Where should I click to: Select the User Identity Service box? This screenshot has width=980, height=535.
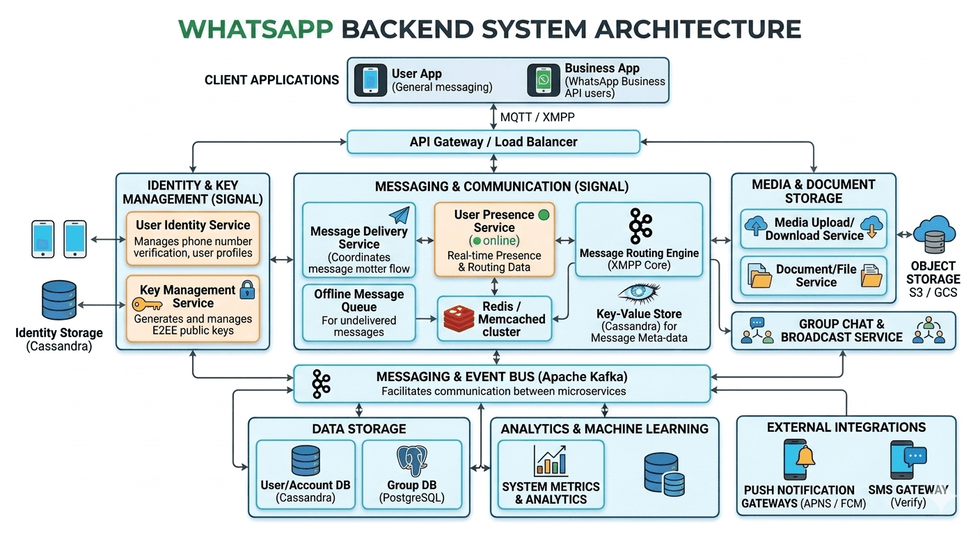(193, 239)
